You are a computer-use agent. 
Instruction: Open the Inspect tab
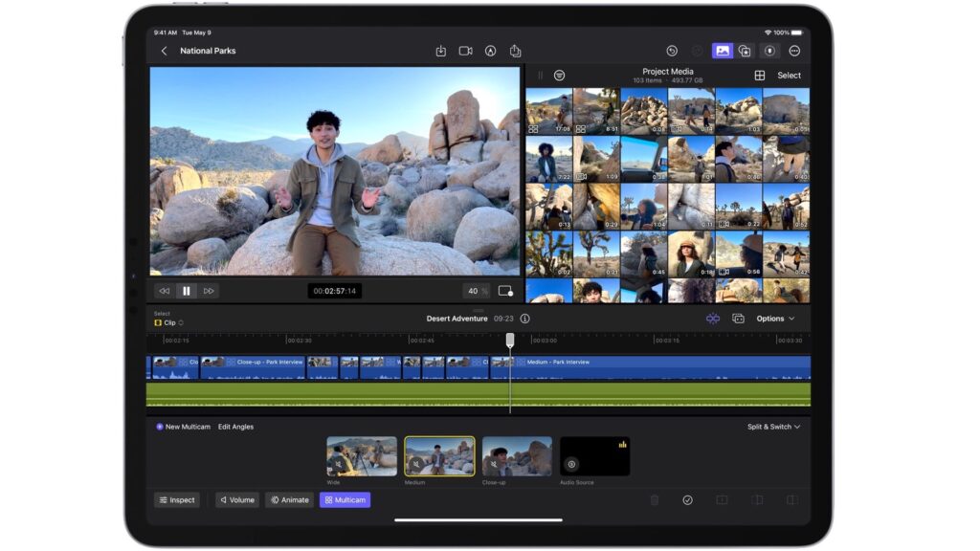[x=177, y=500]
